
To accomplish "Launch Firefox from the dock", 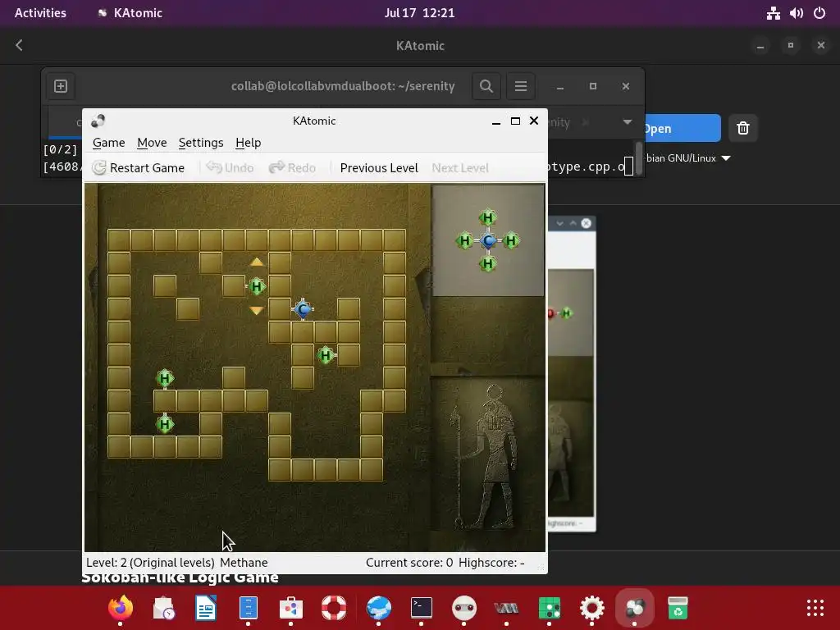I will point(120,608).
